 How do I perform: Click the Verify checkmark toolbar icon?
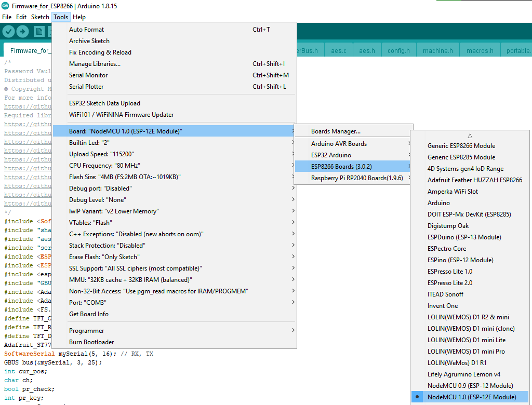pos(8,32)
